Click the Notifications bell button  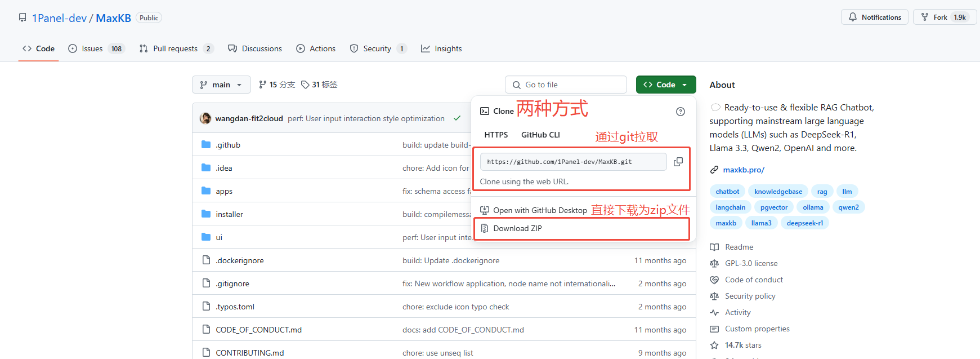click(x=874, y=17)
